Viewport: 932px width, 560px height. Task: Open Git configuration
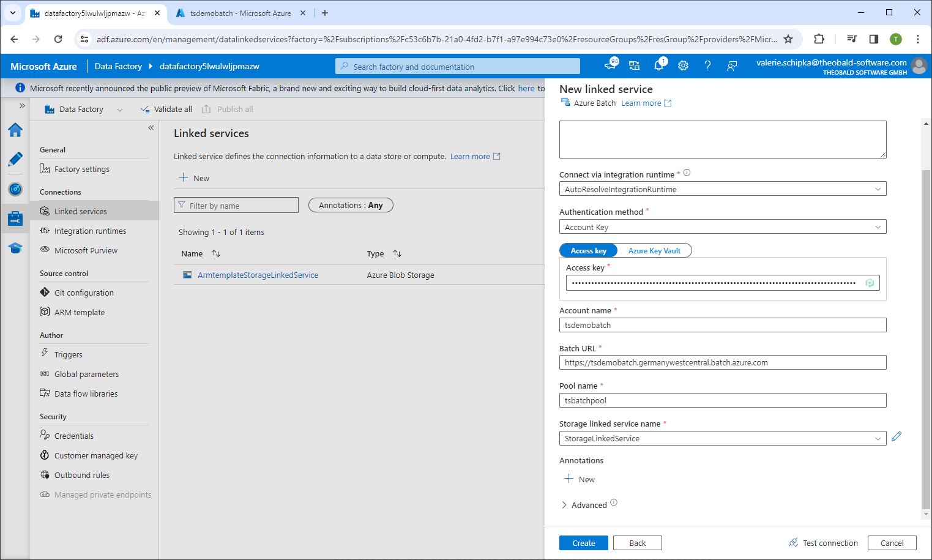pos(84,293)
